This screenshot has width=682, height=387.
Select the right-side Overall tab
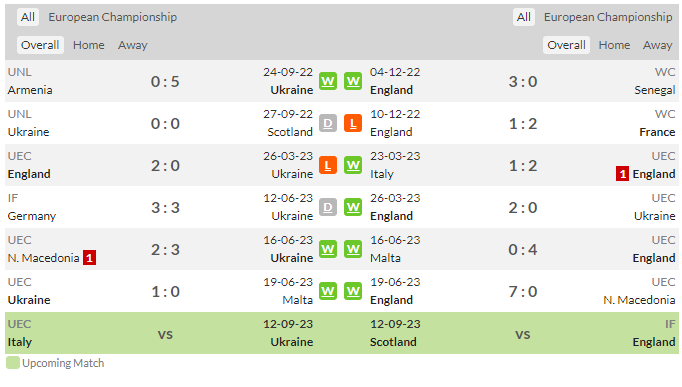(x=566, y=45)
